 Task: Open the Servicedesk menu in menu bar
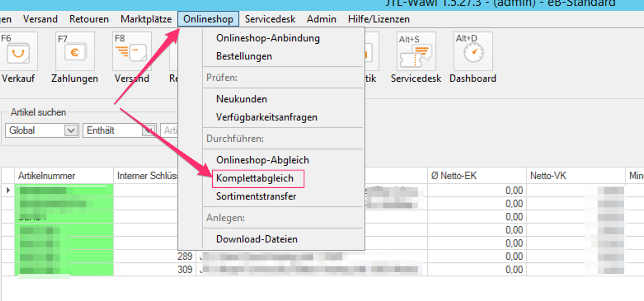click(x=270, y=19)
